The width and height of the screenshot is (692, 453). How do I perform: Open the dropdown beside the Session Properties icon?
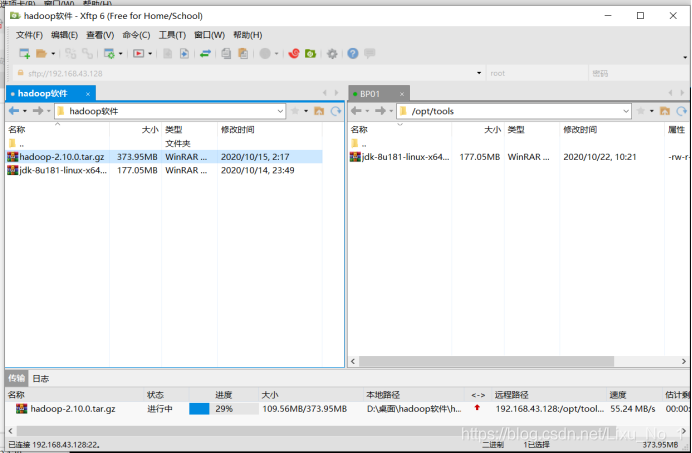(120, 54)
